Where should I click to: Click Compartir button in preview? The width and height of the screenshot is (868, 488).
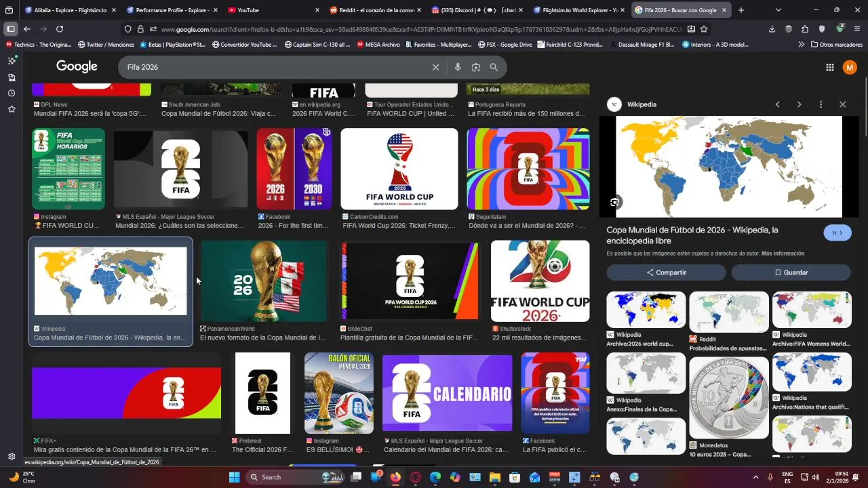click(666, 272)
